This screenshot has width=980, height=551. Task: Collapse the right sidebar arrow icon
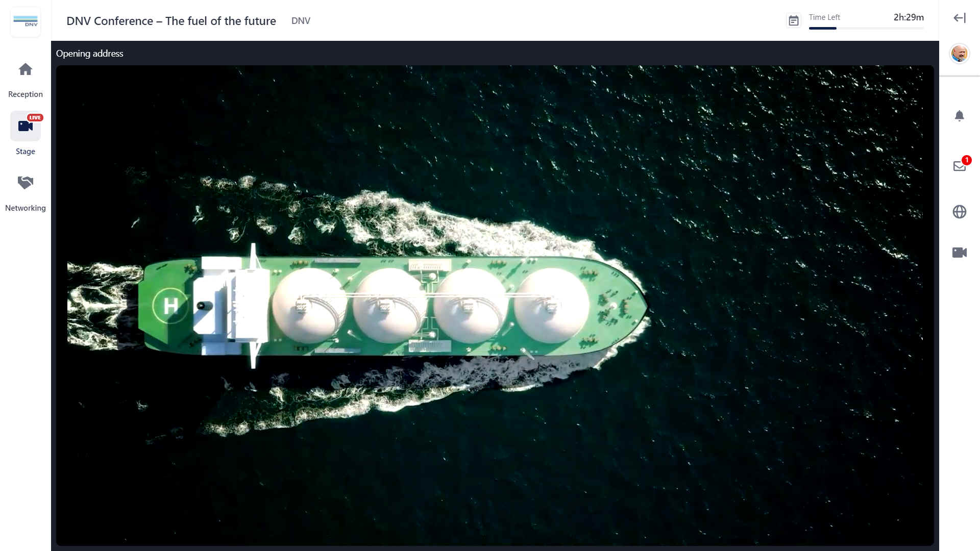tap(960, 18)
